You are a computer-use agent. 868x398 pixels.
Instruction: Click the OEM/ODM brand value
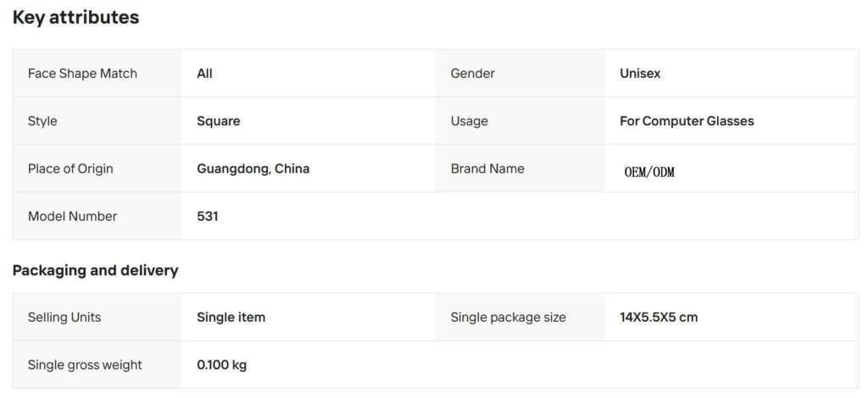(650, 173)
